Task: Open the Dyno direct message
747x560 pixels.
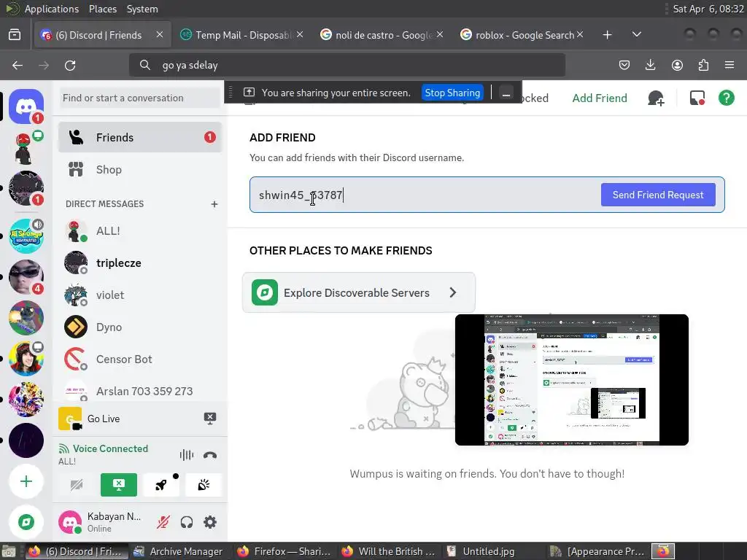Action: [140, 327]
